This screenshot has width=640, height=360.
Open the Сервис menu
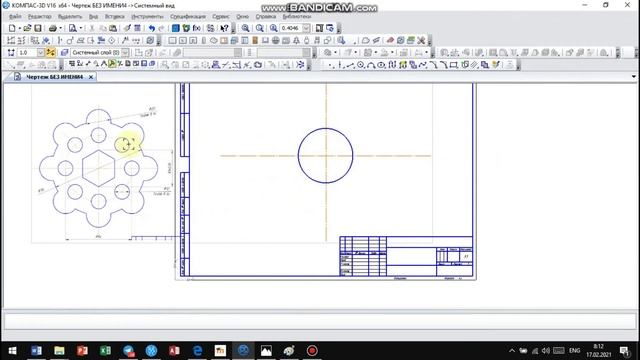tap(221, 17)
